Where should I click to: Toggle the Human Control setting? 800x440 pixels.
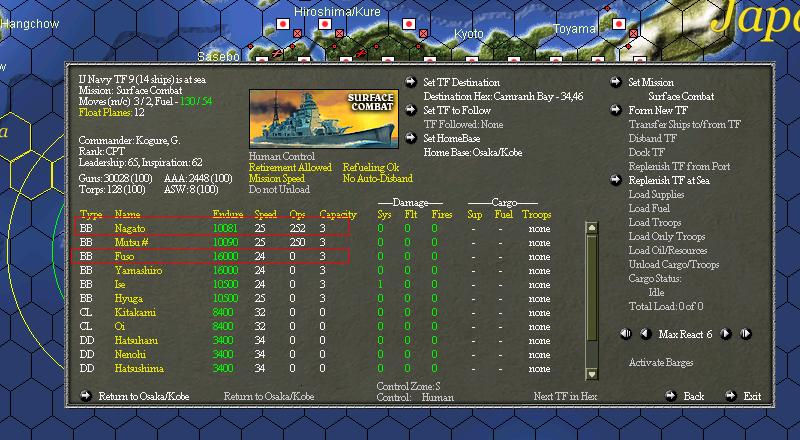(x=282, y=156)
